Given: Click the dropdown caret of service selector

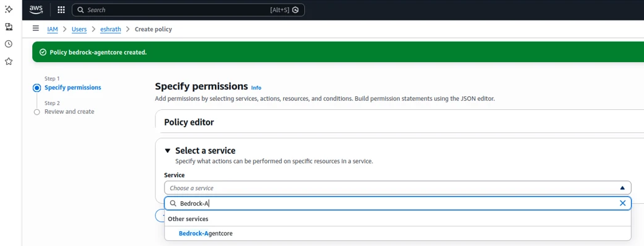Looking at the screenshot, I should click(x=622, y=188).
